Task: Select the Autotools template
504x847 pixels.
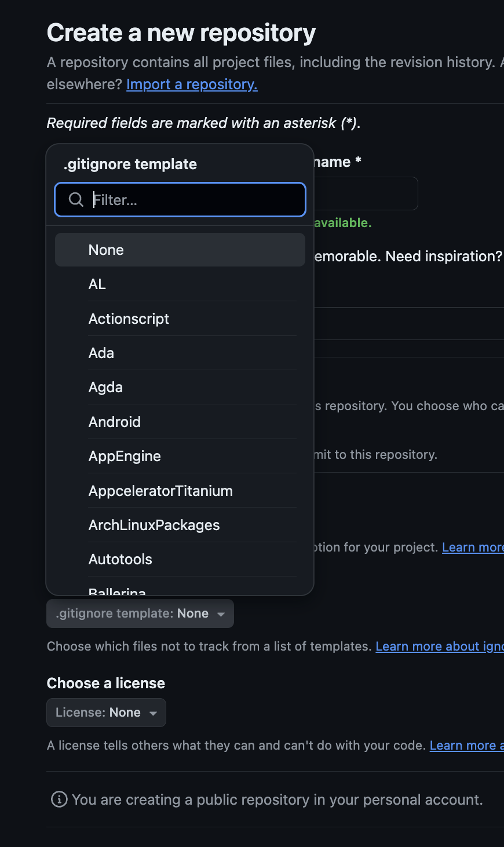Action: pyautogui.click(x=180, y=559)
